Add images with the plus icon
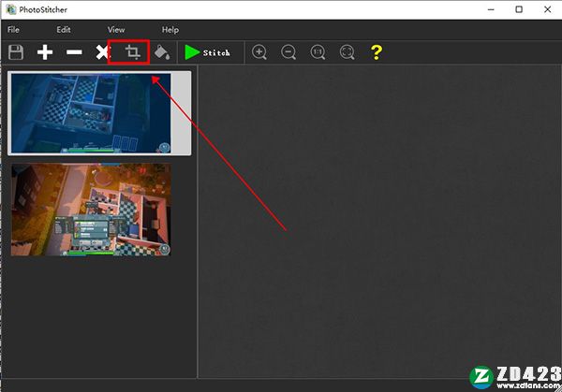The image size is (562, 392). [x=45, y=52]
